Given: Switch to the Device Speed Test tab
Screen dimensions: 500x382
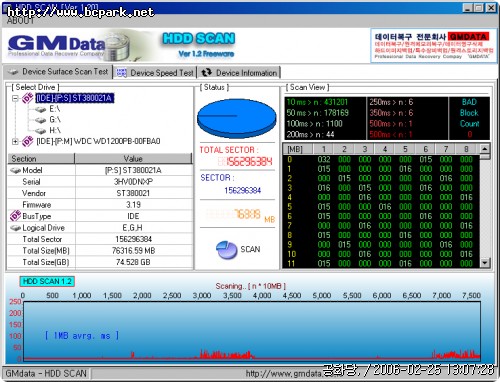Looking at the screenshot, I should [155, 73].
